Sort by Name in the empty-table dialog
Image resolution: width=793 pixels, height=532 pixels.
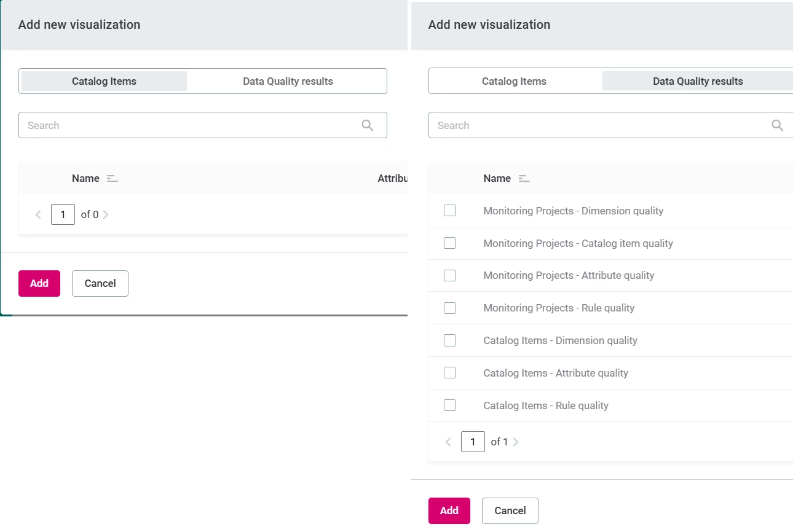(x=112, y=179)
